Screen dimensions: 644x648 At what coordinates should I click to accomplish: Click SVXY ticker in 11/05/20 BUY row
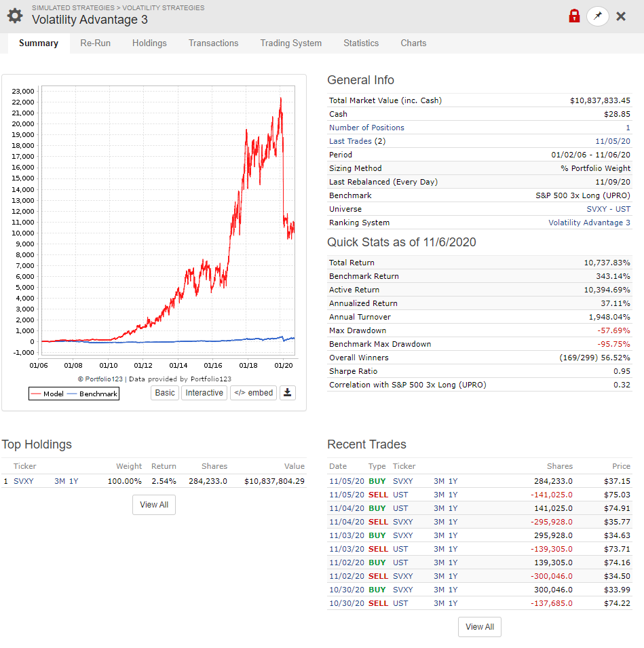click(x=403, y=481)
